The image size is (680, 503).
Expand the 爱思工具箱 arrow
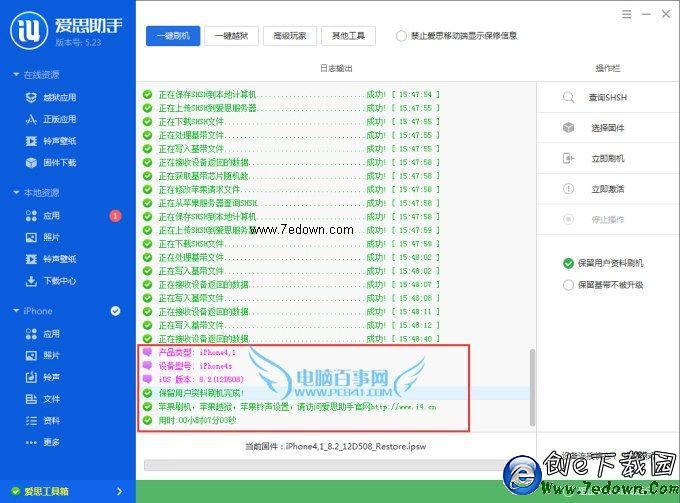120,491
